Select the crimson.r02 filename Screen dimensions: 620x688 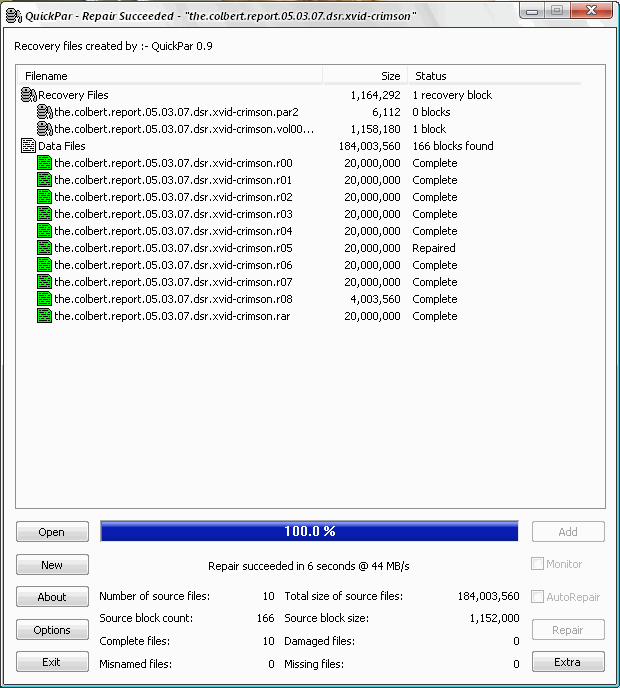(x=173, y=197)
